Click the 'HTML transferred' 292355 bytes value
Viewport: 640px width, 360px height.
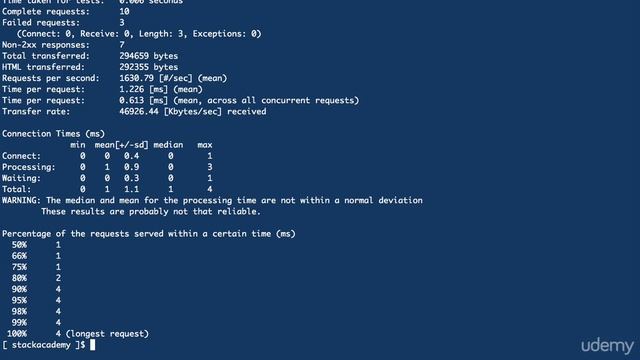(x=149, y=67)
